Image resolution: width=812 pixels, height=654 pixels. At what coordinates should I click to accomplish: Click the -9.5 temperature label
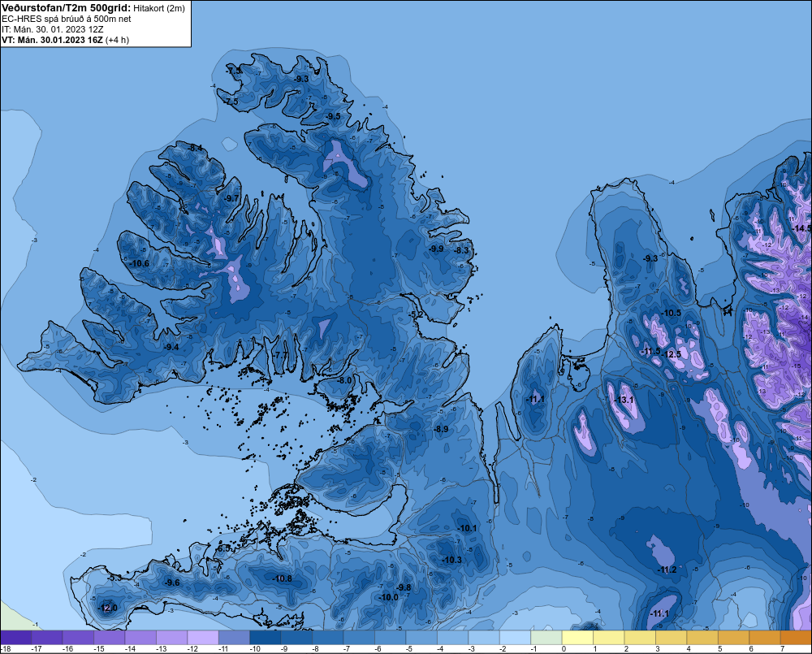[333, 116]
